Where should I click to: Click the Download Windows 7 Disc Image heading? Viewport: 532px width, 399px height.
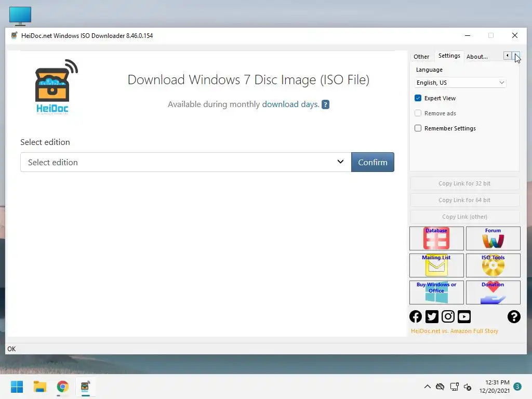[x=248, y=79]
